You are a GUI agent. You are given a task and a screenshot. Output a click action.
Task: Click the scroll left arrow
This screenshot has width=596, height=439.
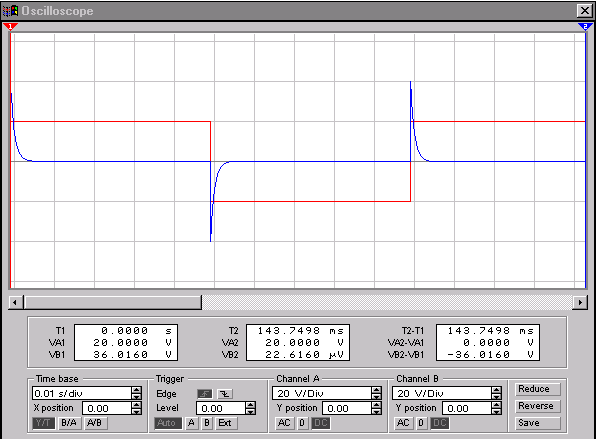coord(15,303)
